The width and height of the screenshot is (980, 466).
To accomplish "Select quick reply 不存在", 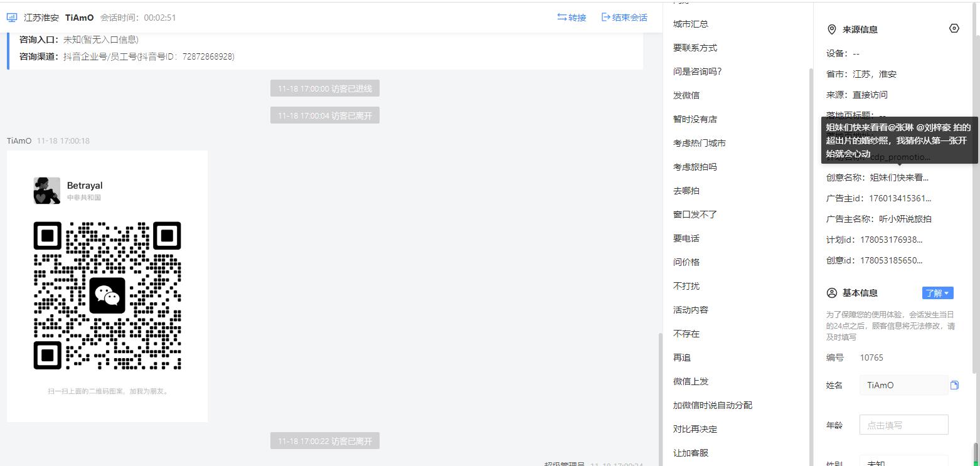I will pos(686,334).
